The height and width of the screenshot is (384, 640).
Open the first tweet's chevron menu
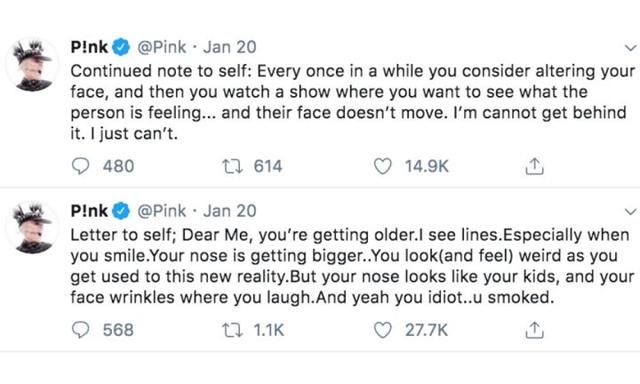point(631,48)
